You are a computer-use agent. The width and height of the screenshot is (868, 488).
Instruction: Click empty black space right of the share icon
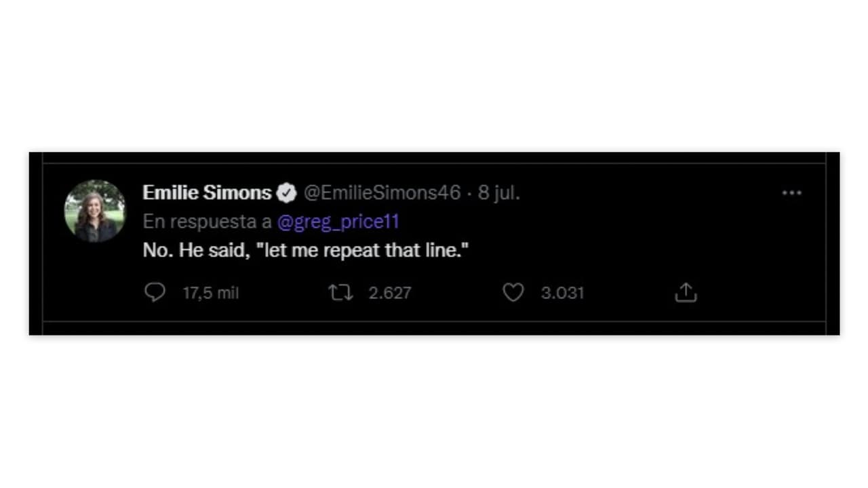[759, 293]
